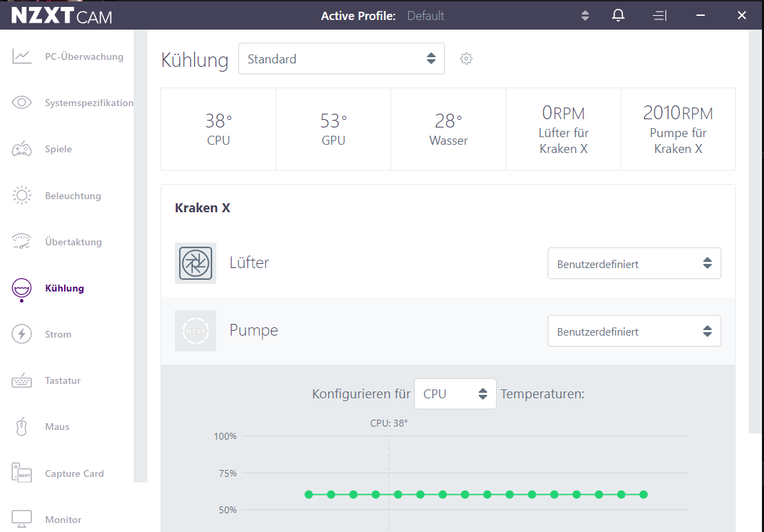This screenshot has width=764, height=532.
Task: Open the Capture Card icon
Action: coord(21,473)
